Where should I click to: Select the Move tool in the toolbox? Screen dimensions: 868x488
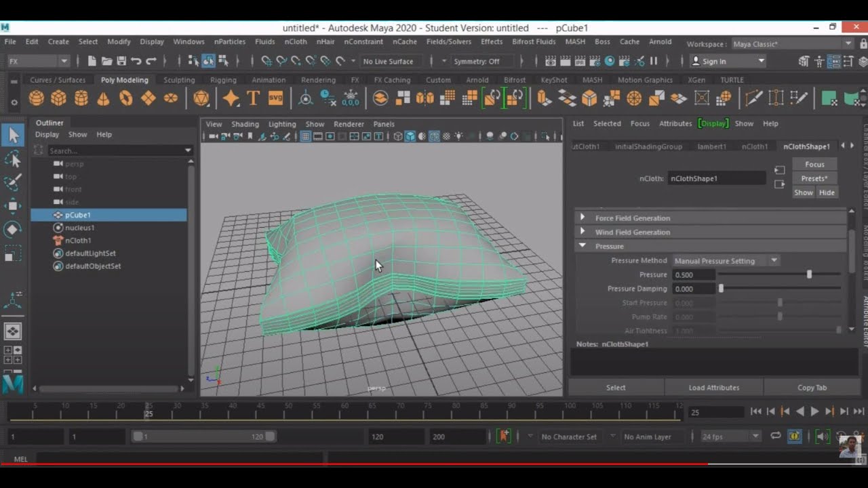13,205
